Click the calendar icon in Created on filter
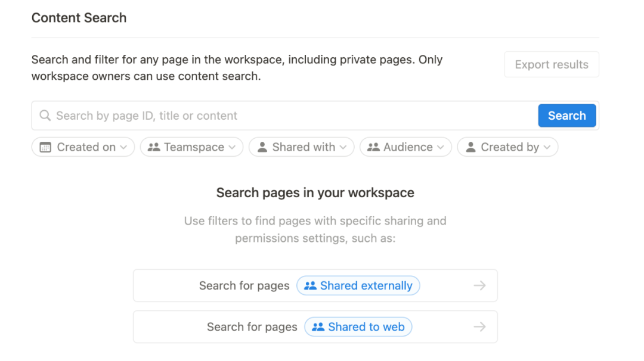Viewport: 644px width, 361px height. click(x=45, y=147)
